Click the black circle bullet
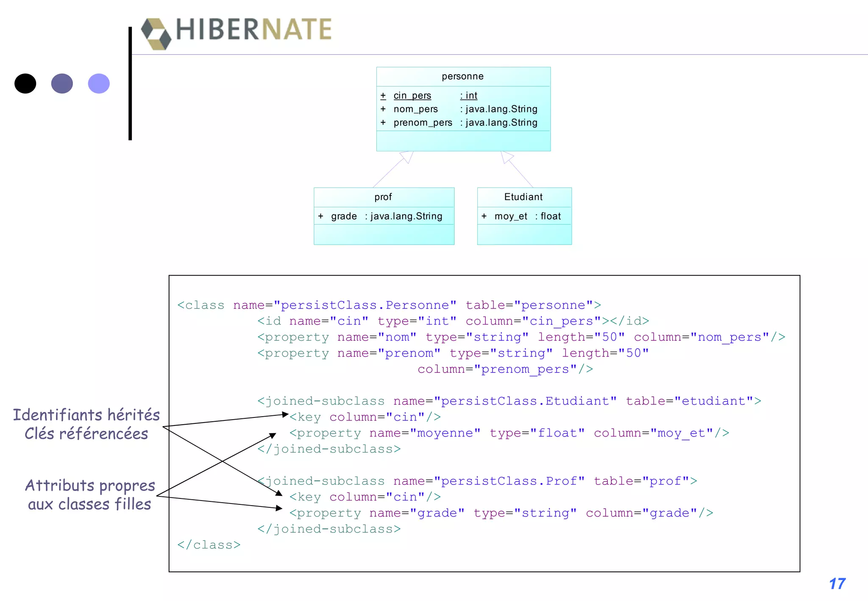The image size is (868, 601). point(25,83)
